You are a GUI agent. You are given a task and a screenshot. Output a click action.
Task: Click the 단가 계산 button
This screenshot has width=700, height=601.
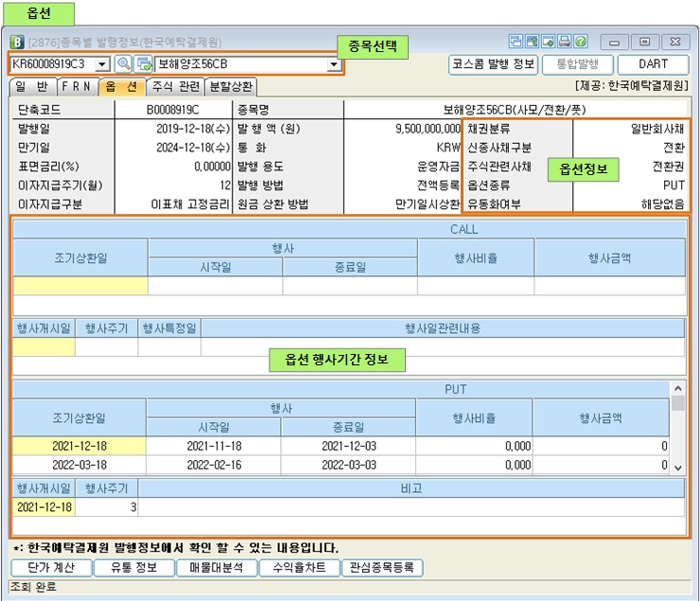pyautogui.click(x=51, y=568)
